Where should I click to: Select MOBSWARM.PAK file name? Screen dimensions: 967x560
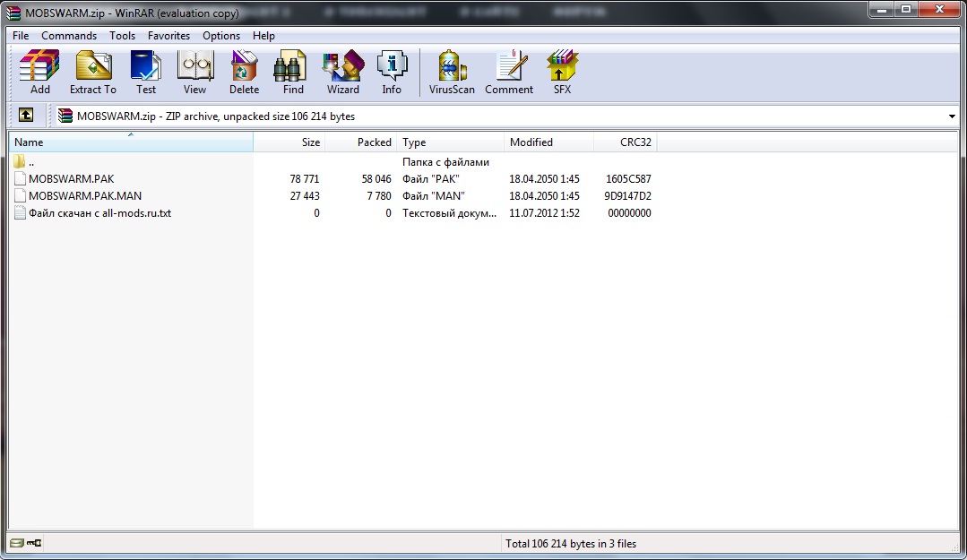(72, 179)
